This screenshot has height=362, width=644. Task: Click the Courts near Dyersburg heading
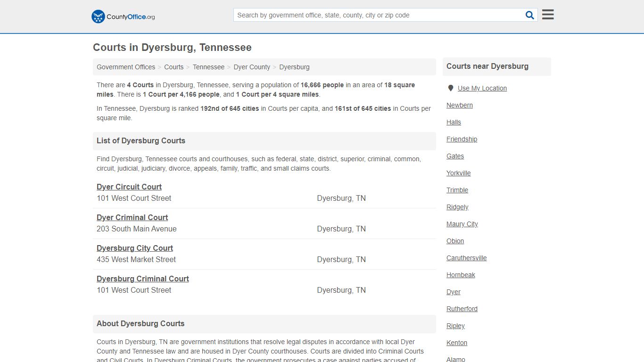click(x=487, y=66)
